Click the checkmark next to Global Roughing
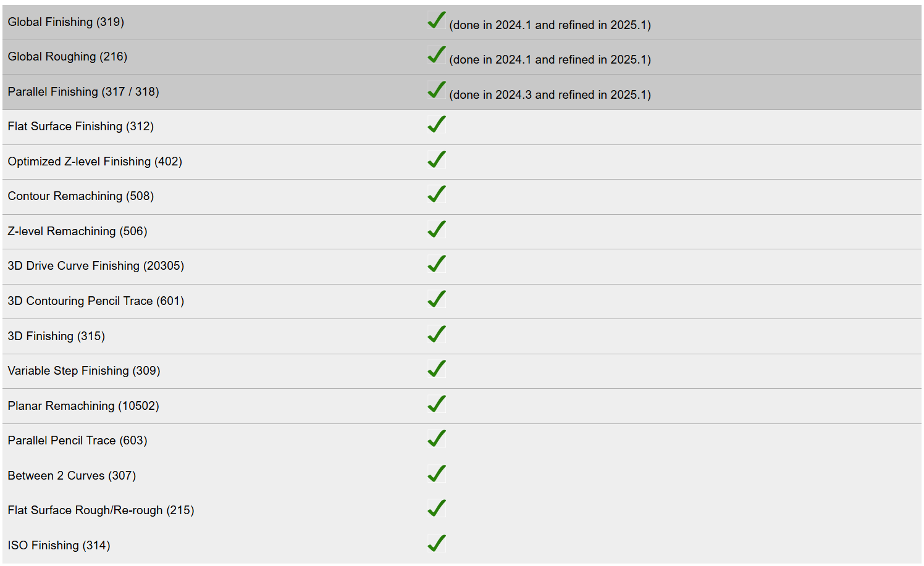Viewport: 924px width, 566px height. point(437,55)
